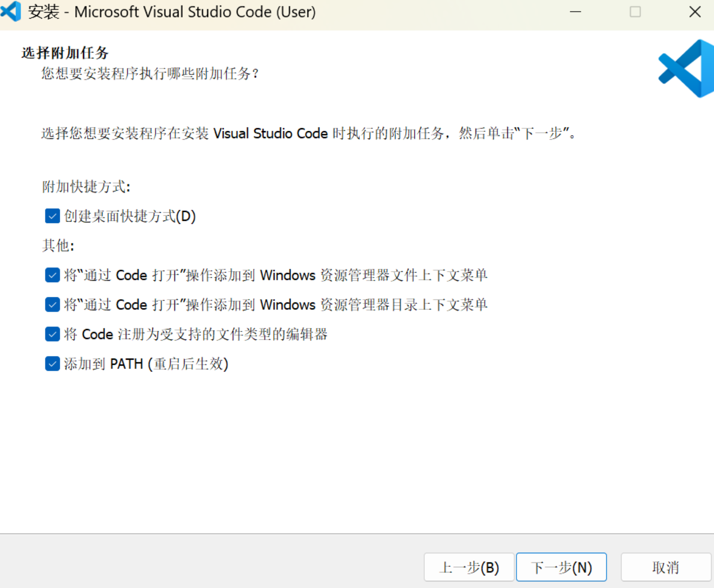
Task: Click the window title 安装 - Microsoft Visual Studio Code (User)
Action: 172,12
